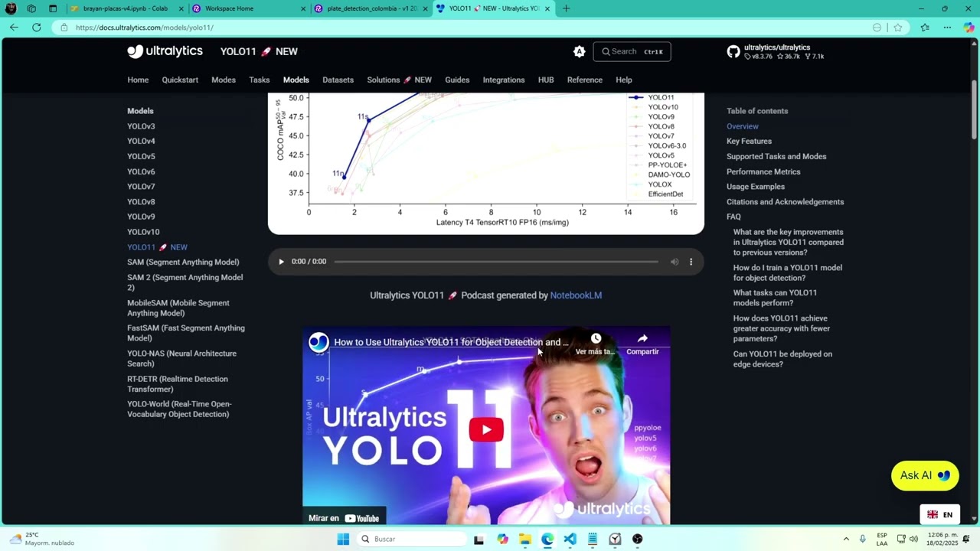The width and height of the screenshot is (980, 551).
Task: Open the Integrations tab
Action: [x=504, y=80]
